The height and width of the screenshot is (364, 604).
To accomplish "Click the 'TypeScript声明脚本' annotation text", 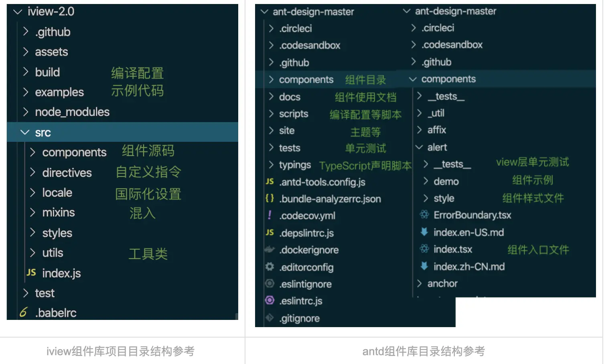I will 365,166.
